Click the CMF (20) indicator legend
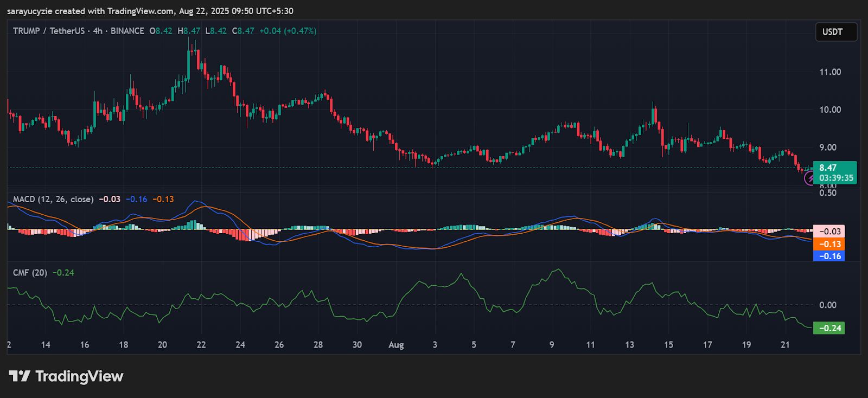 click(30, 273)
